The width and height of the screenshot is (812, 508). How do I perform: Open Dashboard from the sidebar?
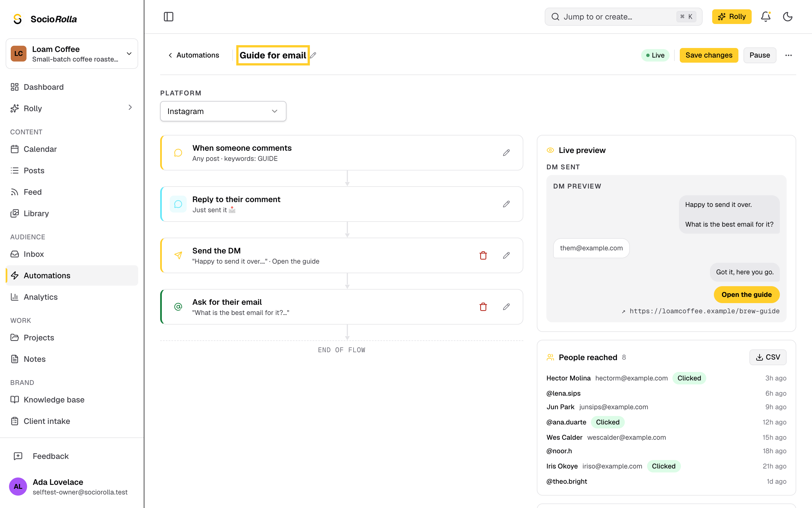point(72,87)
